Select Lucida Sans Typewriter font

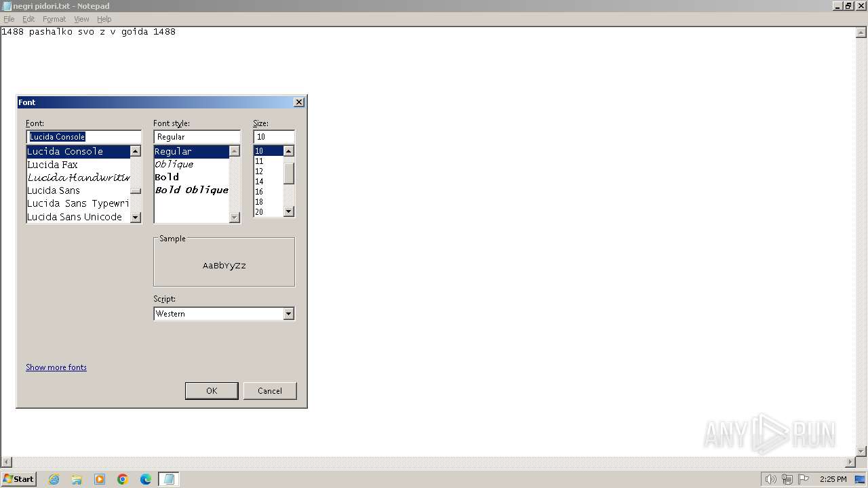click(78, 203)
